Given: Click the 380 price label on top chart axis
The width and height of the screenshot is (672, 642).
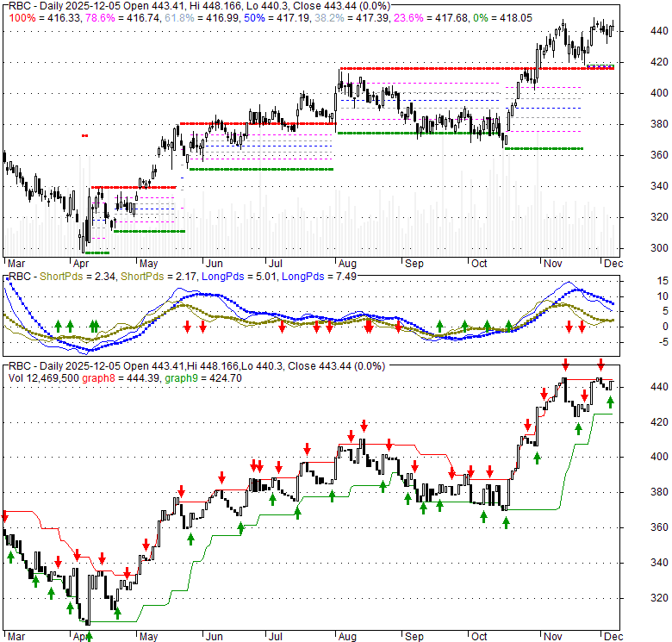Looking at the screenshot, I should coord(659,124).
